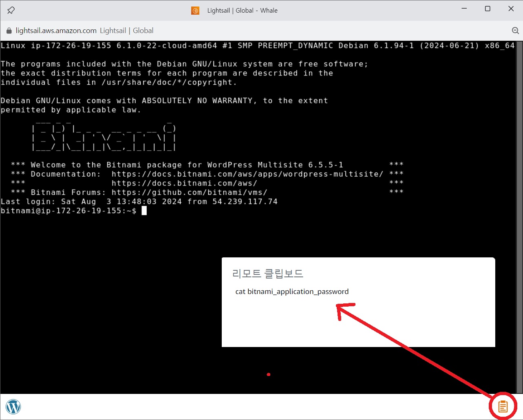The width and height of the screenshot is (523, 420).
Task: Click the zoom-out magnifier icon
Action: [515, 30]
